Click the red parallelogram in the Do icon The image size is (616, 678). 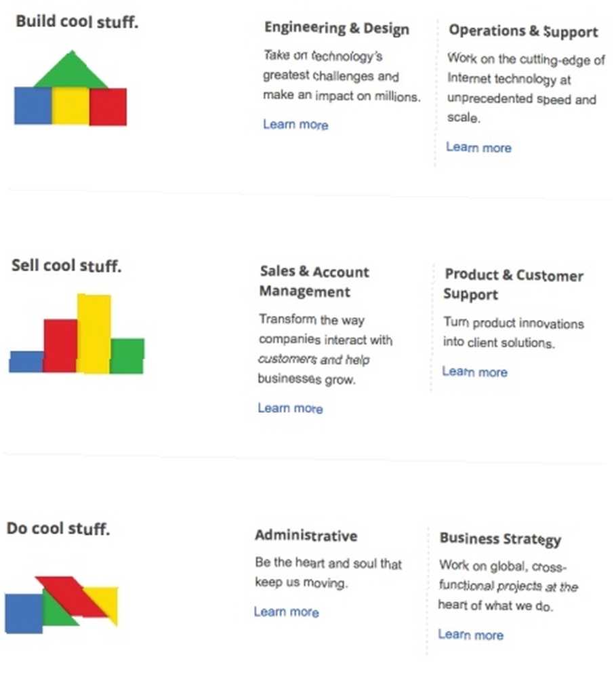click(x=73, y=597)
